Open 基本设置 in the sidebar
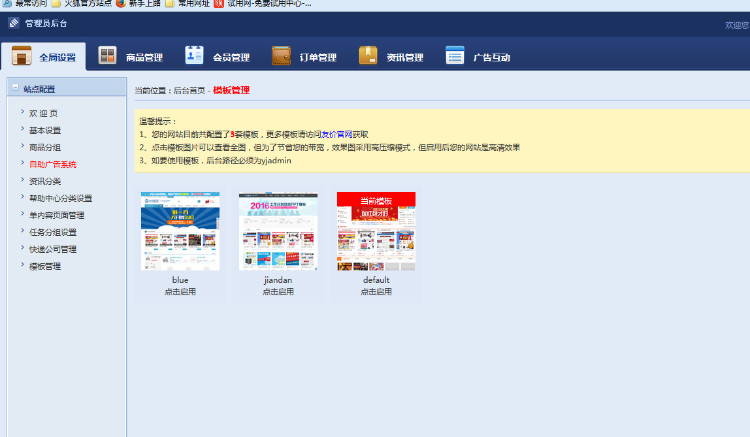This screenshot has width=750, height=437. pos(45,131)
